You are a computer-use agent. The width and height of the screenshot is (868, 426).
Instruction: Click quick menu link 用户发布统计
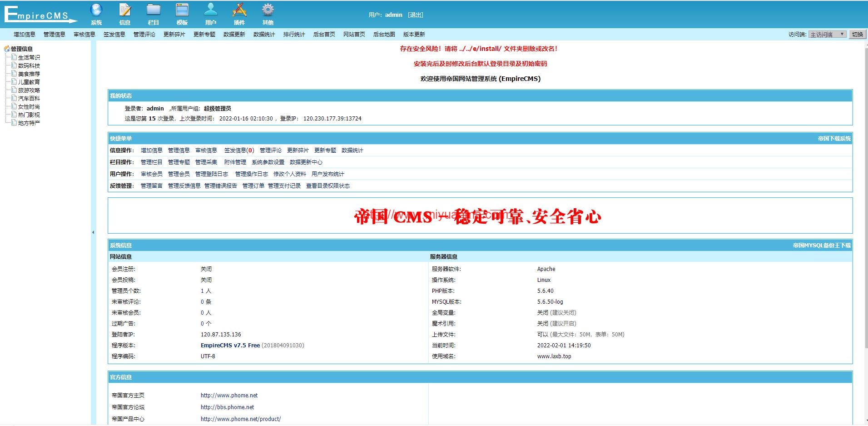click(x=328, y=174)
